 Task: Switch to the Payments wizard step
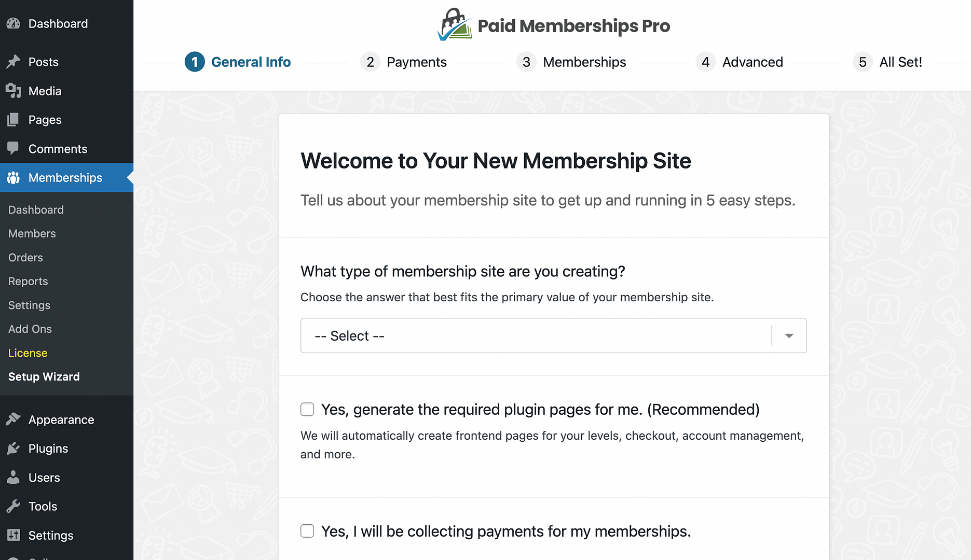pyautogui.click(x=404, y=62)
